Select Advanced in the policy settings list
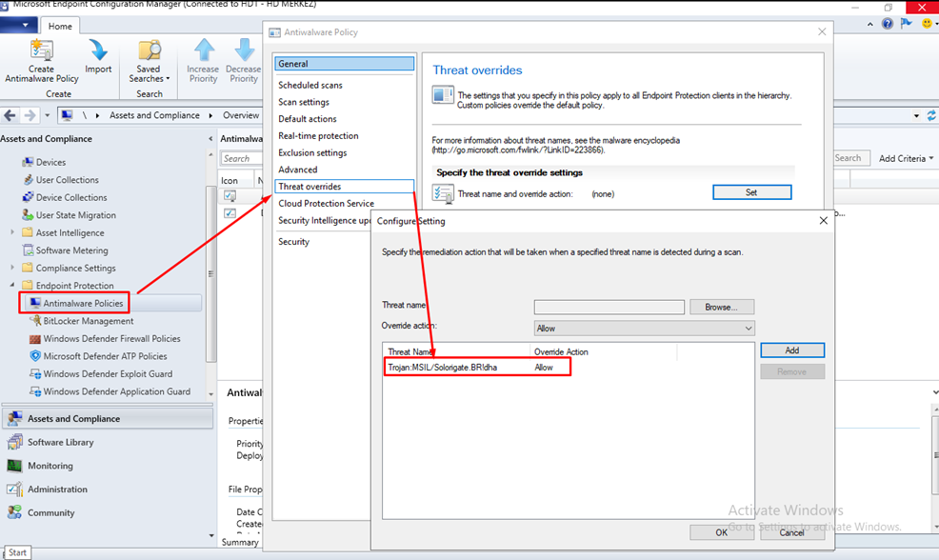This screenshot has height=560, width=939. [298, 170]
